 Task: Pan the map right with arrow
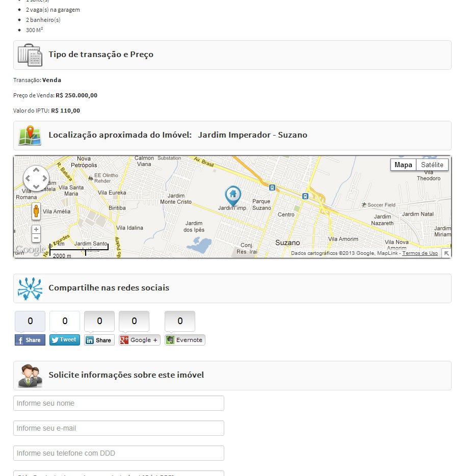point(45,178)
